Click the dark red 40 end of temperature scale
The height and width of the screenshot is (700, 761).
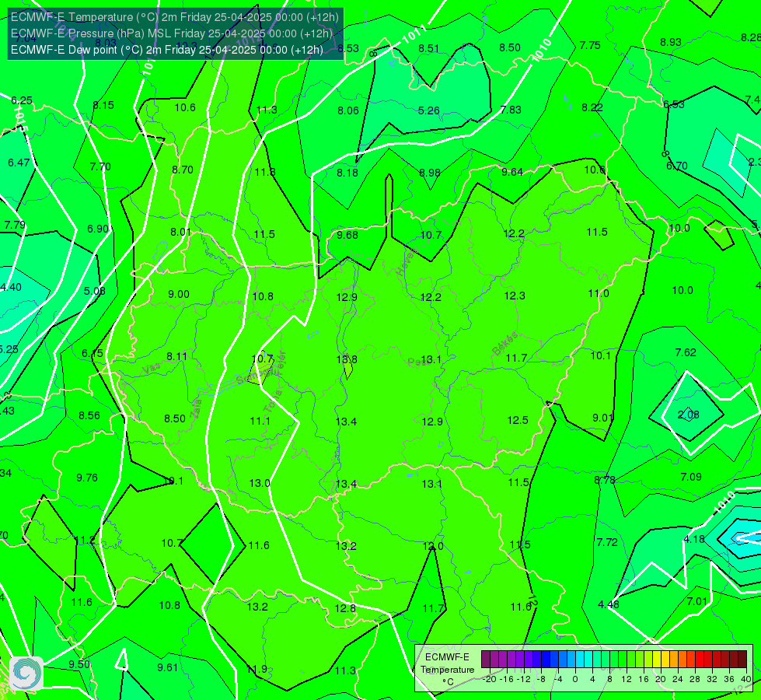point(742,660)
